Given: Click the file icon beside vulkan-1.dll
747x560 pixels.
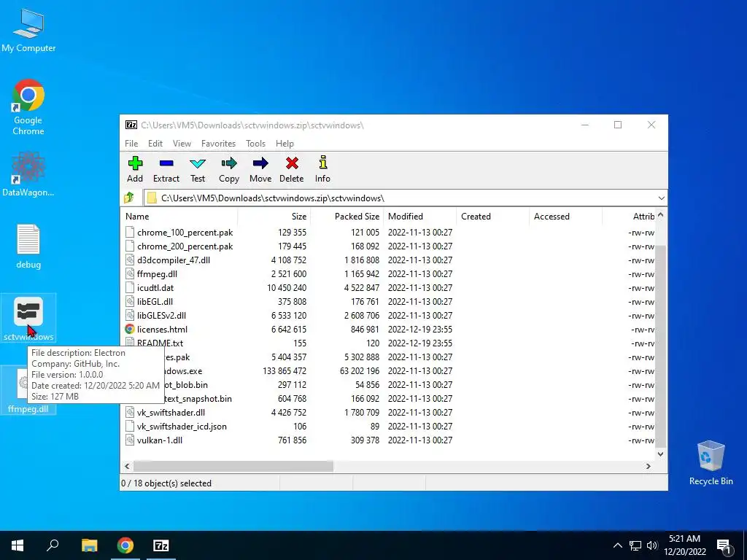Looking at the screenshot, I should [x=130, y=440].
